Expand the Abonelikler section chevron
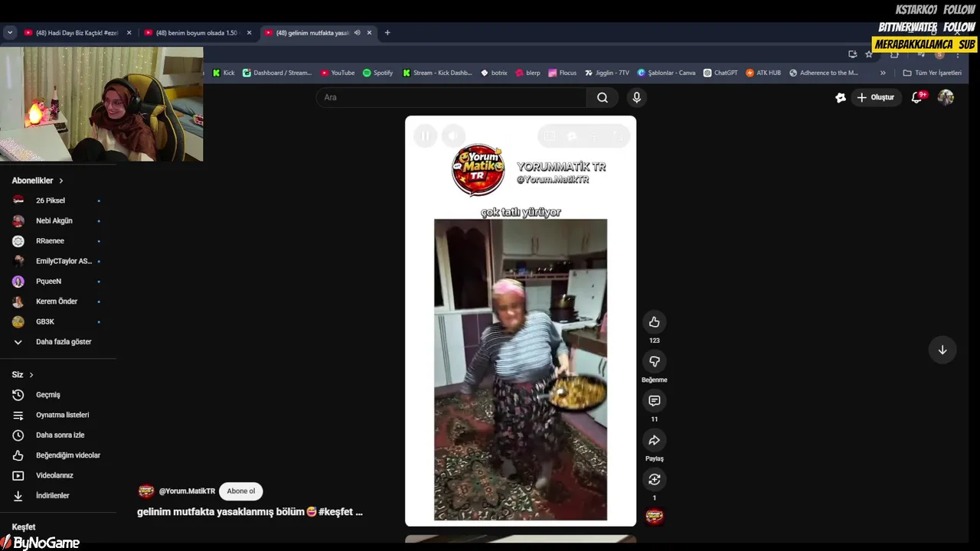980x551 pixels. [x=61, y=181]
